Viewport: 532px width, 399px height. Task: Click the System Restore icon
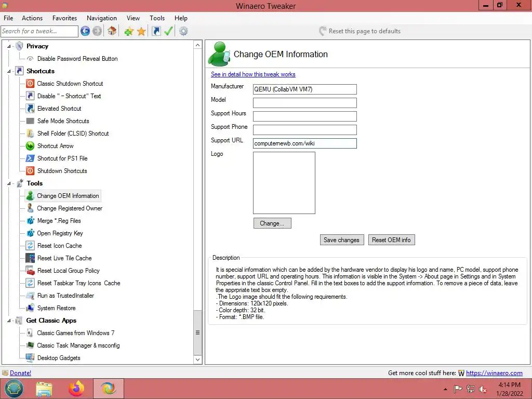click(30, 308)
